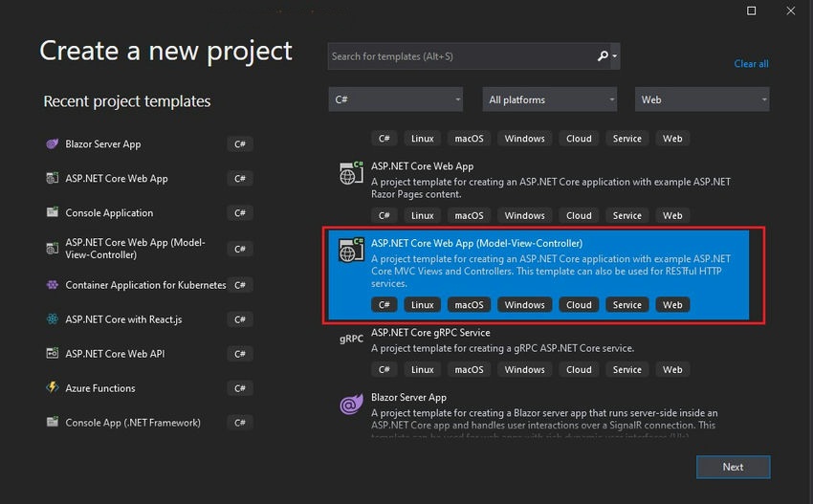Screen dimensions: 813x504
Task: Select ASP.NET Core Web App from recent templates
Action: [x=116, y=179]
